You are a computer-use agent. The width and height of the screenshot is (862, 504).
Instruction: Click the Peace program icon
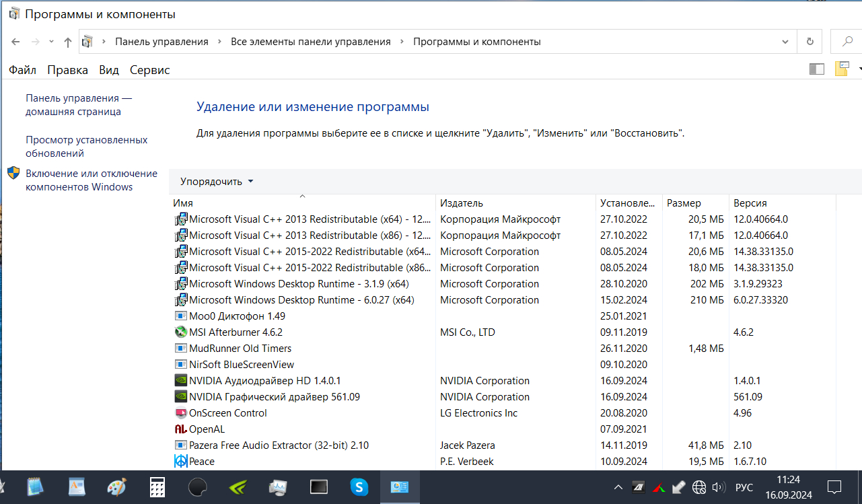click(180, 462)
